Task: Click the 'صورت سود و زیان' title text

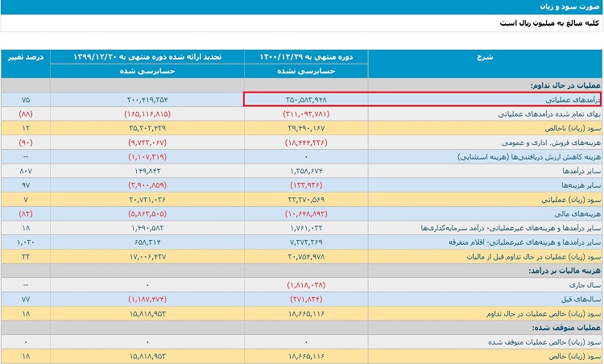Action: 569,6
